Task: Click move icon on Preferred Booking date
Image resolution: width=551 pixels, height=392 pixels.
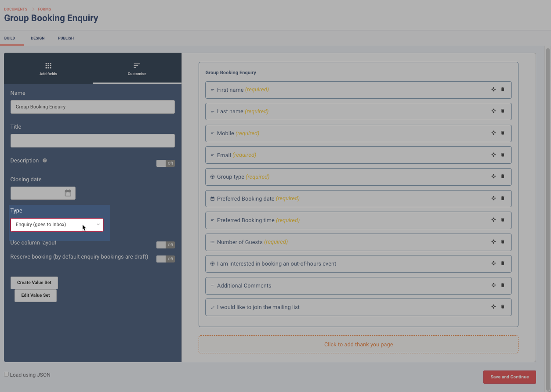Action: [493, 198]
